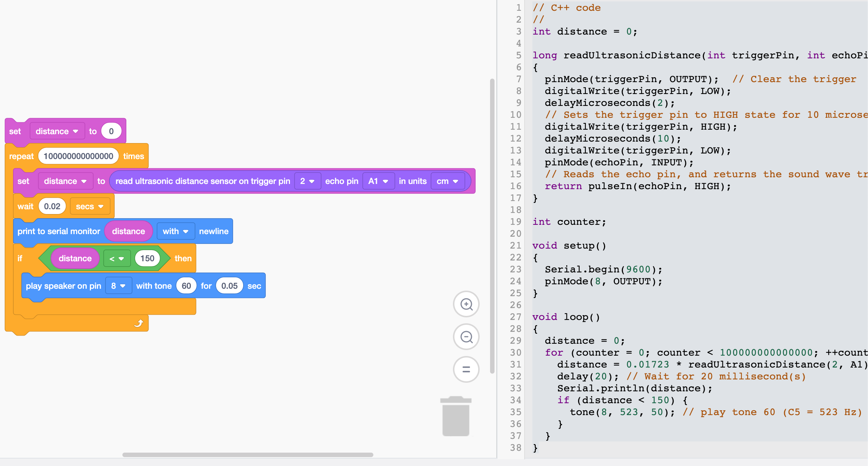Reset workspace zoom with the equals button
The height and width of the screenshot is (466, 868).
[466, 369]
